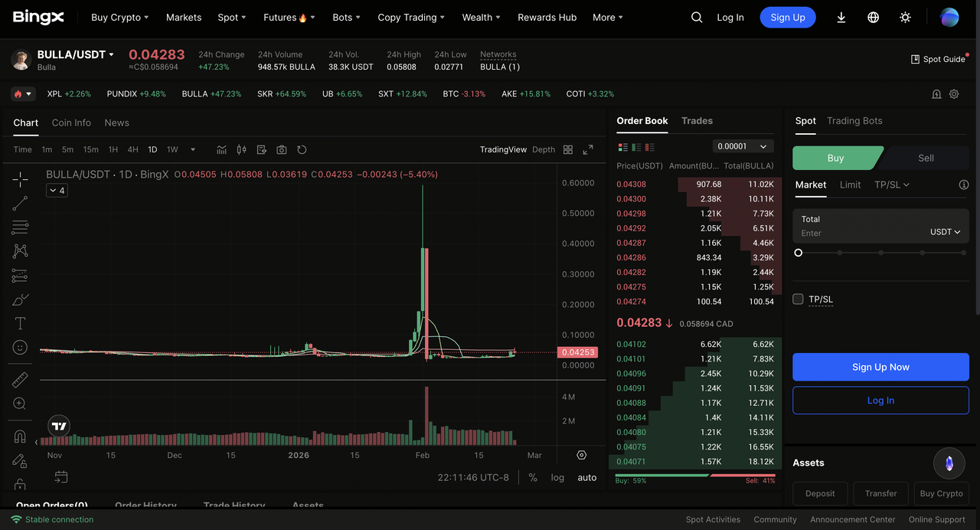Click the chart screenshot camera icon

pyautogui.click(x=282, y=149)
